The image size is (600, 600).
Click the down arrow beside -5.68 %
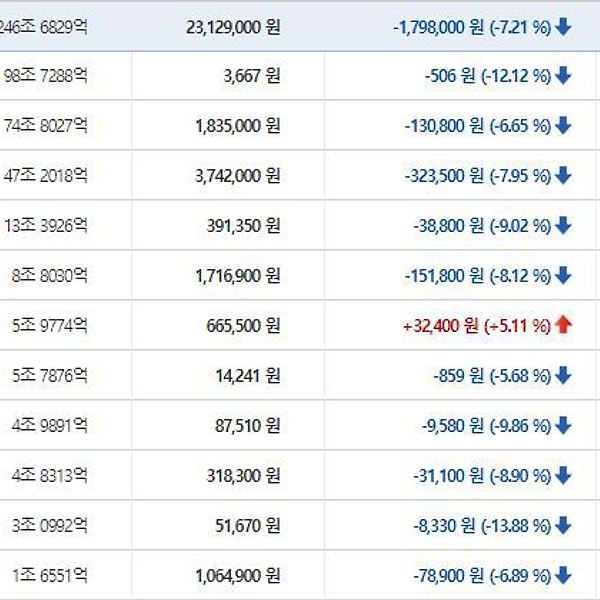coord(563,376)
